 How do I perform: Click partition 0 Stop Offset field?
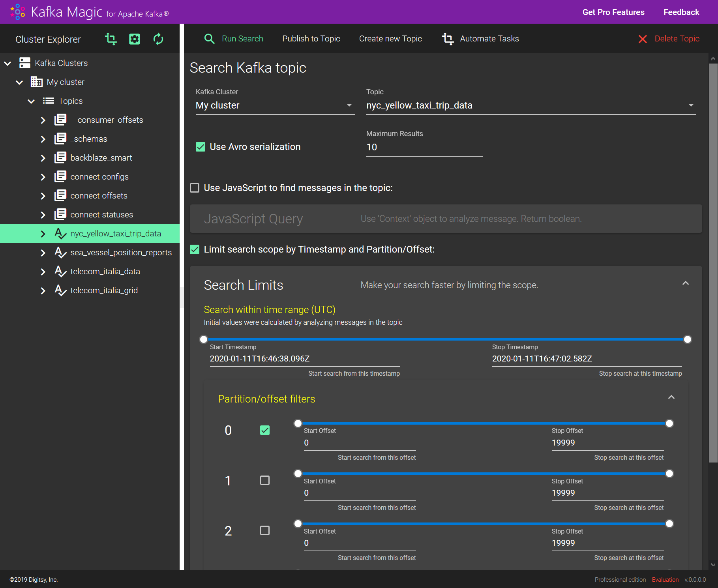pos(608,443)
